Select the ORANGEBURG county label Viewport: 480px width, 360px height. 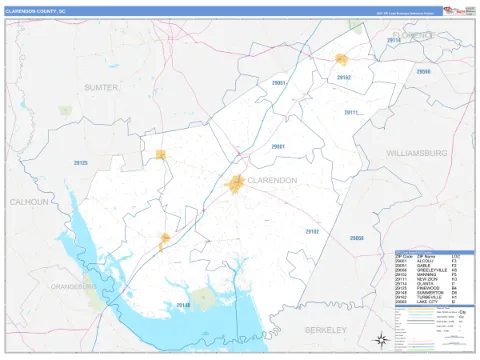[73, 287]
